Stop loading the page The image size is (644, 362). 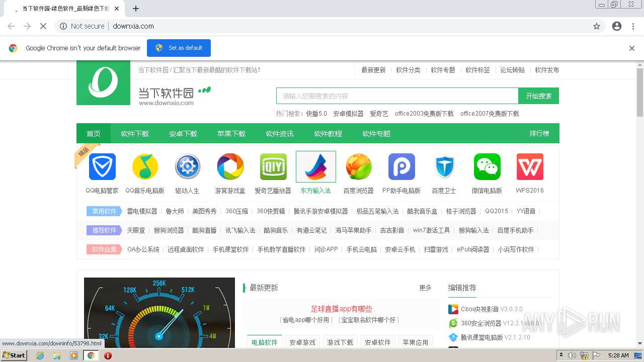coord(43,26)
